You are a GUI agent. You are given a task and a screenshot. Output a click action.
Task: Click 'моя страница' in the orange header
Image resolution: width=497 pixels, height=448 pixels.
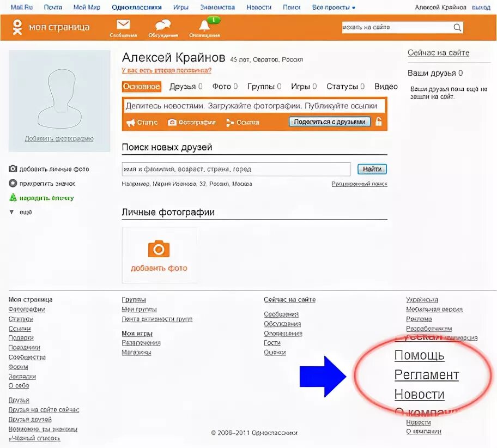[59, 27]
